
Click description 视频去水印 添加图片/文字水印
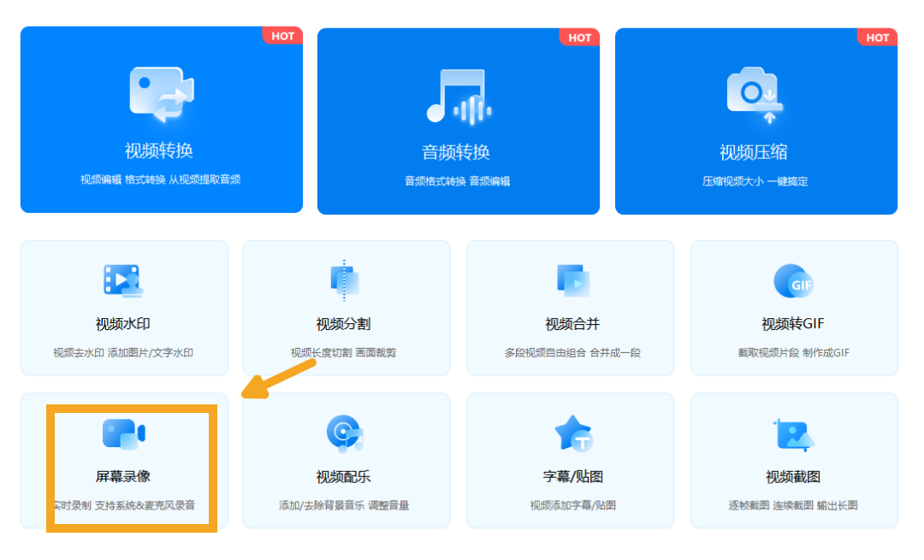123,353
